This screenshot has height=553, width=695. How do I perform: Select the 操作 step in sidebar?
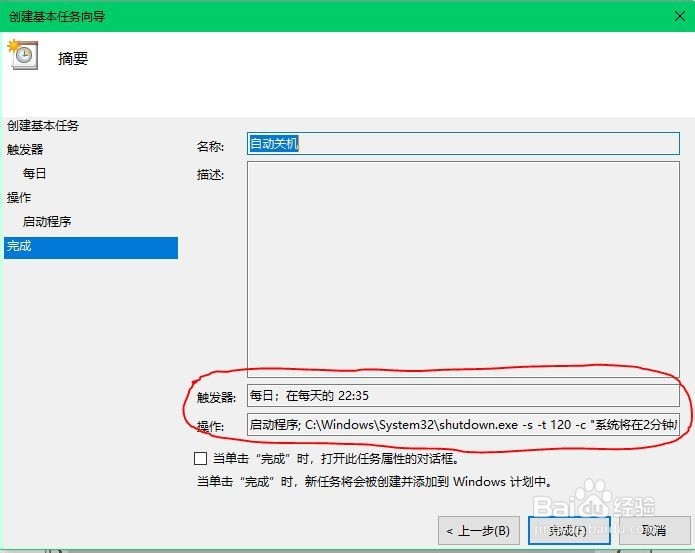pos(19,198)
